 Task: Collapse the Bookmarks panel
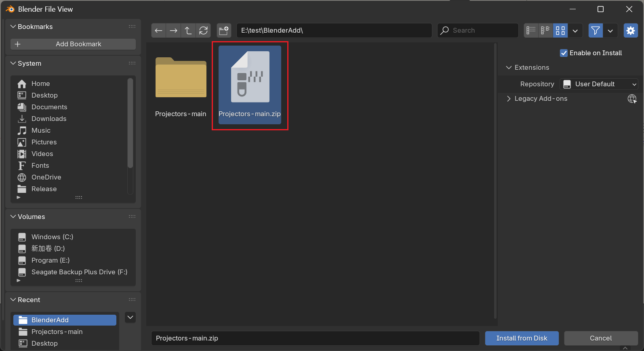tap(13, 27)
